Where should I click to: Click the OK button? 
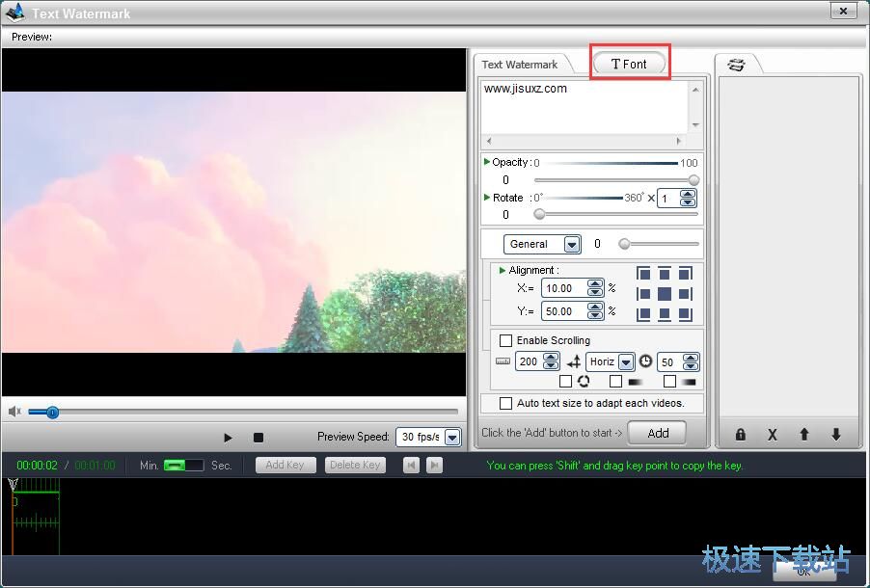point(804,572)
